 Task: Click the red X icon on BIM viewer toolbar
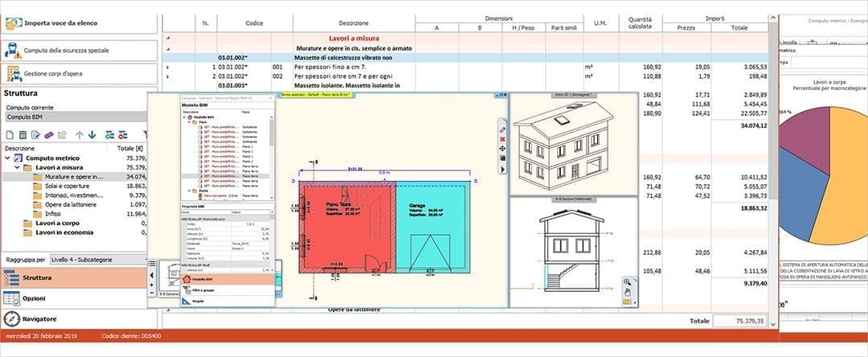pyautogui.click(x=502, y=139)
